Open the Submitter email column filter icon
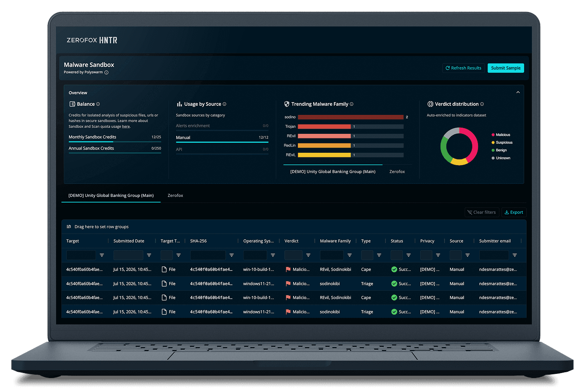 (515, 255)
